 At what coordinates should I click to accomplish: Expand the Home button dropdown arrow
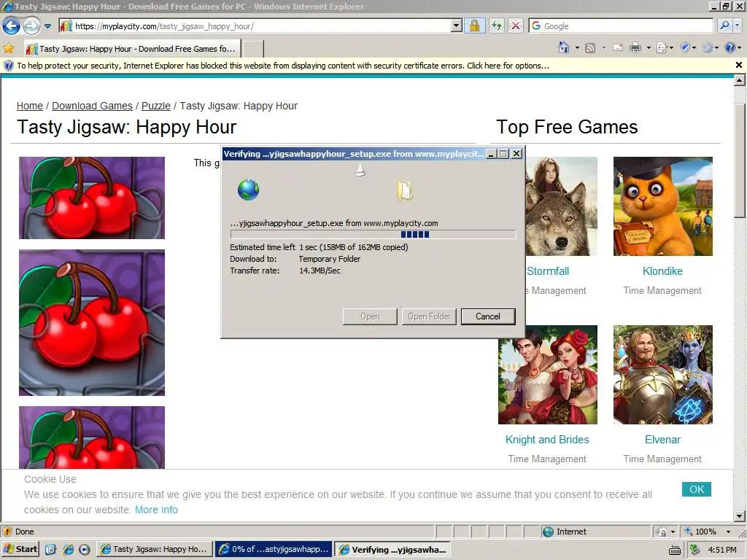[577, 48]
